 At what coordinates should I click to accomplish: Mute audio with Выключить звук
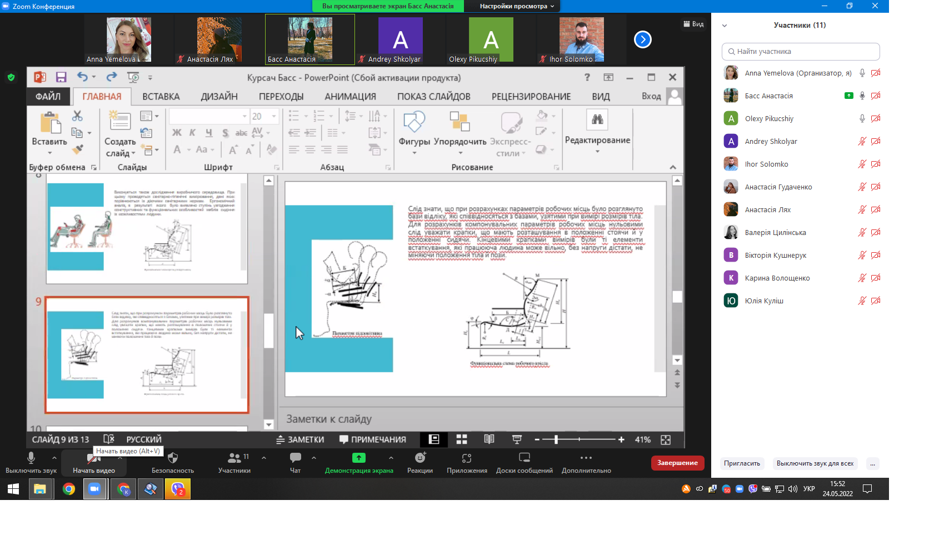(x=31, y=462)
